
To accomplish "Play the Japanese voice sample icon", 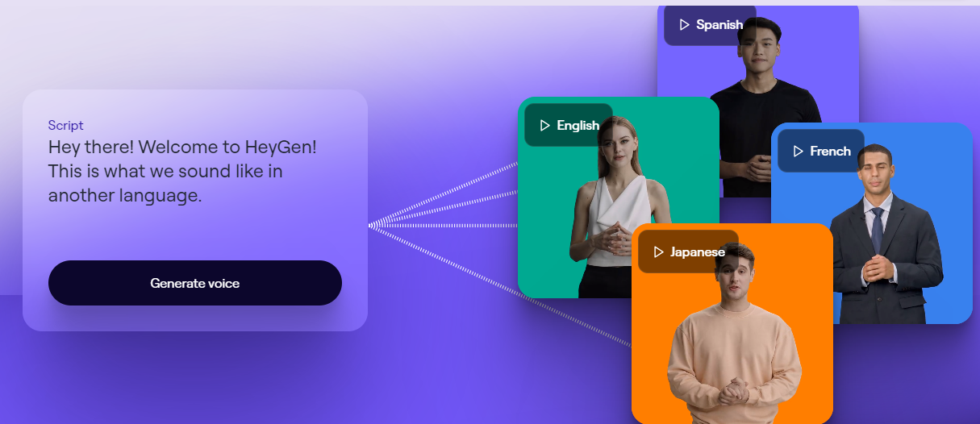I will (659, 252).
